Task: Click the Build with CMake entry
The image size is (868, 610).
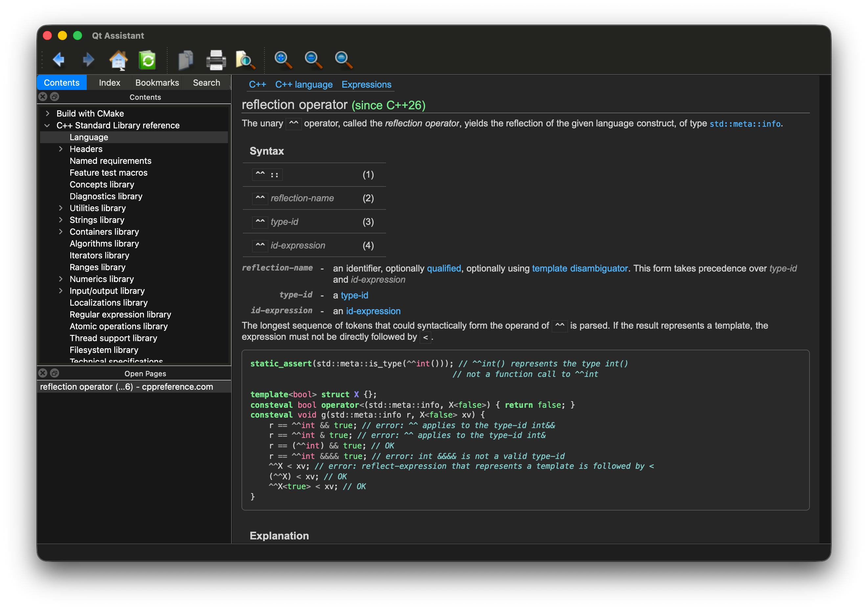Action: pos(90,113)
